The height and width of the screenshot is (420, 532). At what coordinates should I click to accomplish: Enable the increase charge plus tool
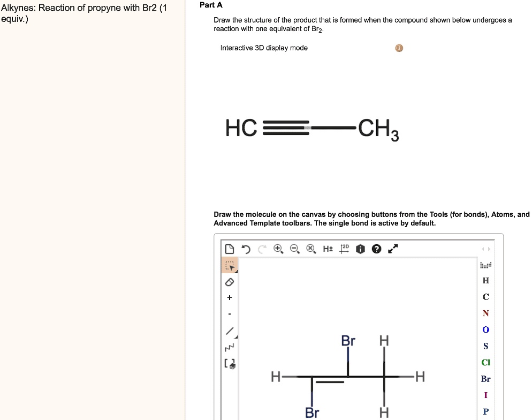(229, 297)
